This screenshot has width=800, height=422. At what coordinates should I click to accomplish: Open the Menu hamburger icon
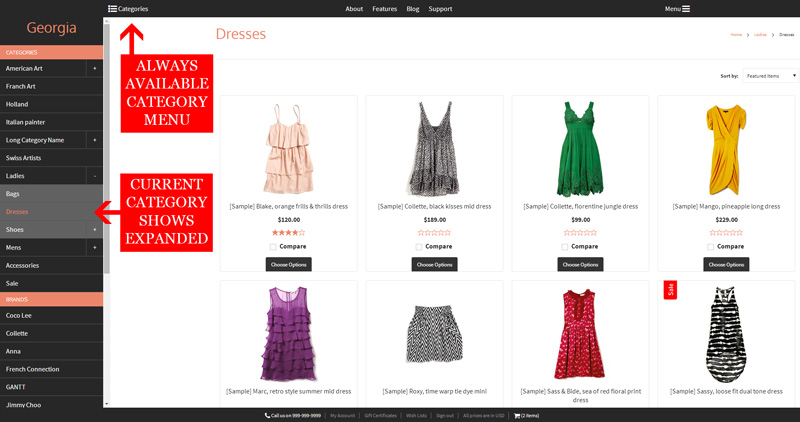coord(686,9)
